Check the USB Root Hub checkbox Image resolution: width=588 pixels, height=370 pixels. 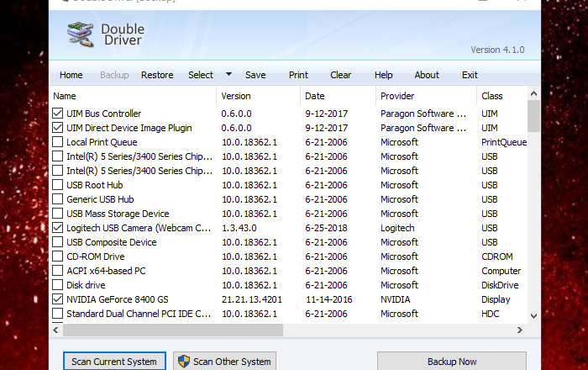57,185
